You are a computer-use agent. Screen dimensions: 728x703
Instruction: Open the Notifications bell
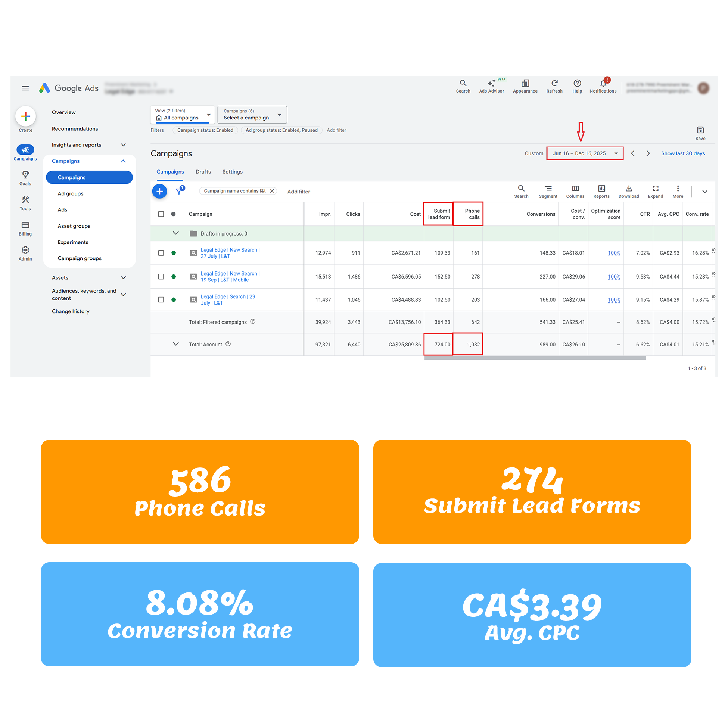point(603,83)
